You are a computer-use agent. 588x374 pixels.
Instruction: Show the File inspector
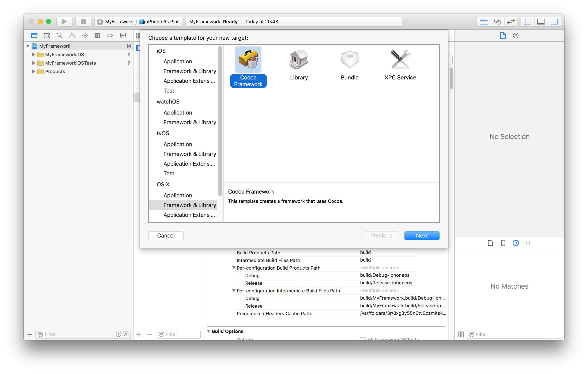pyautogui.click(x=503, y=36)
